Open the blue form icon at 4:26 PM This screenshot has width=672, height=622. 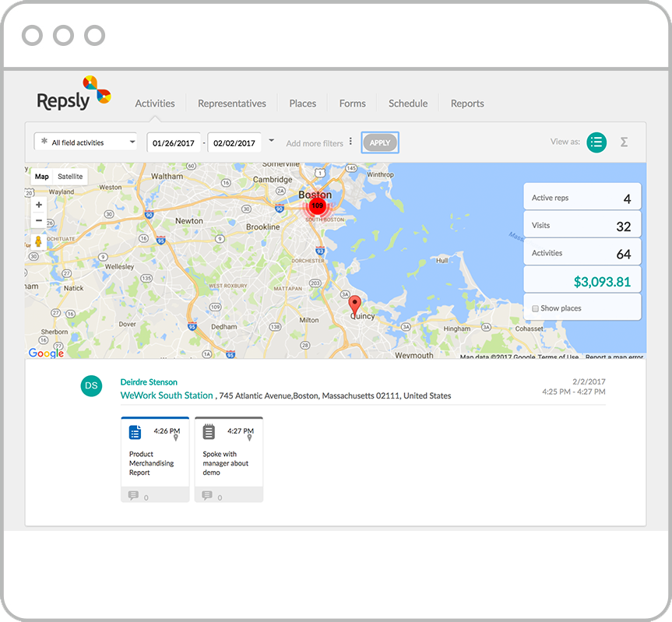coord(135,432)
